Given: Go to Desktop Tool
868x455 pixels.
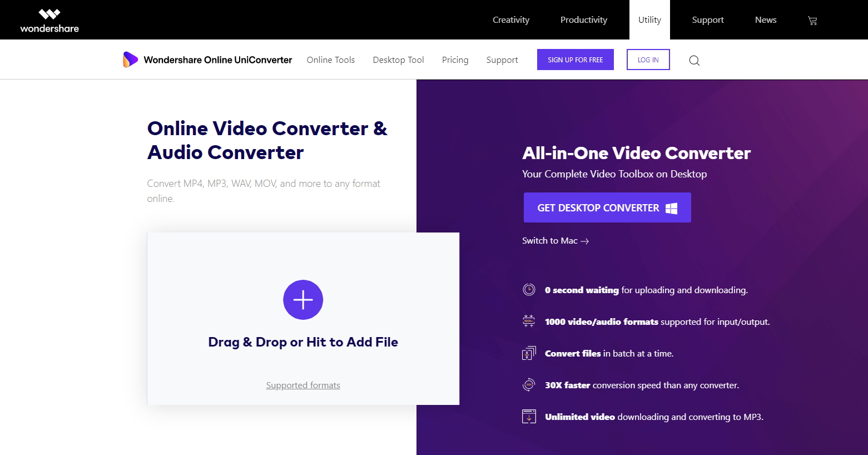Looking at the screenshot, I should tap(398, 60).
